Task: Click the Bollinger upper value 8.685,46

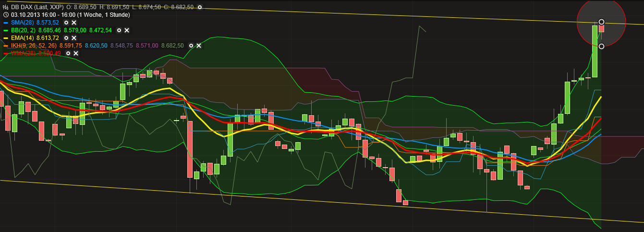Action: tap(49, 30)
